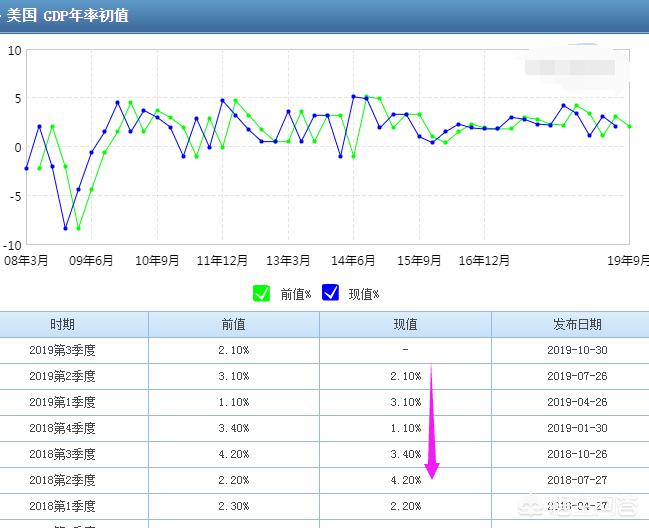Sort by the 前值 column header

click(233, 325)
